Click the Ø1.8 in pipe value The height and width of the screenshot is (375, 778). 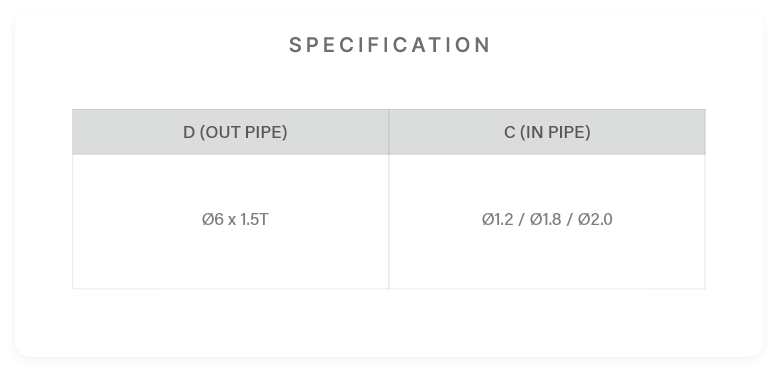pos(545,219)
